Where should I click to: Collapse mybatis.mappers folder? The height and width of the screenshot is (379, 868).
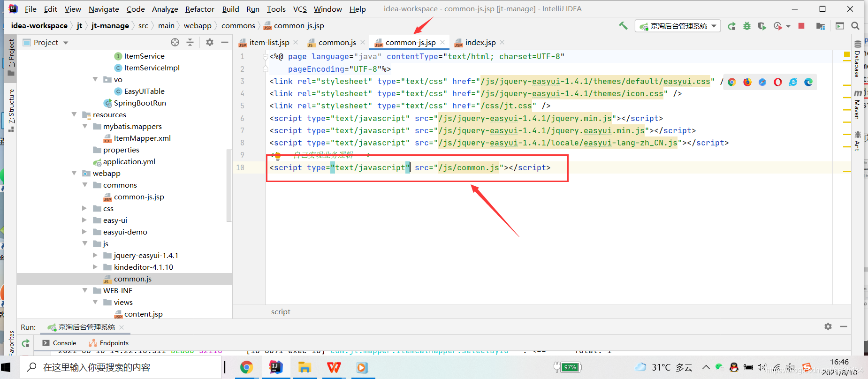point(85,126)
